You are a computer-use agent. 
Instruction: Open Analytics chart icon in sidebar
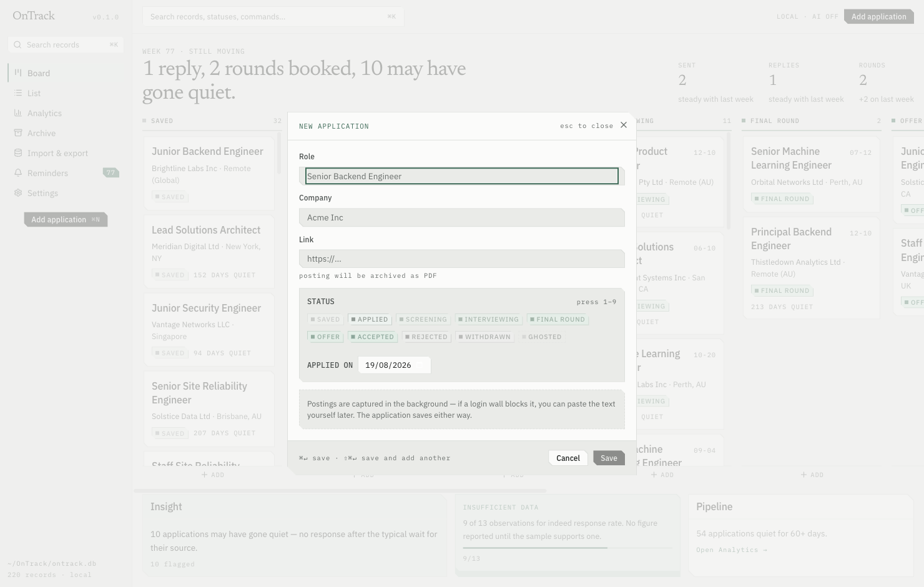click(18, 113)
